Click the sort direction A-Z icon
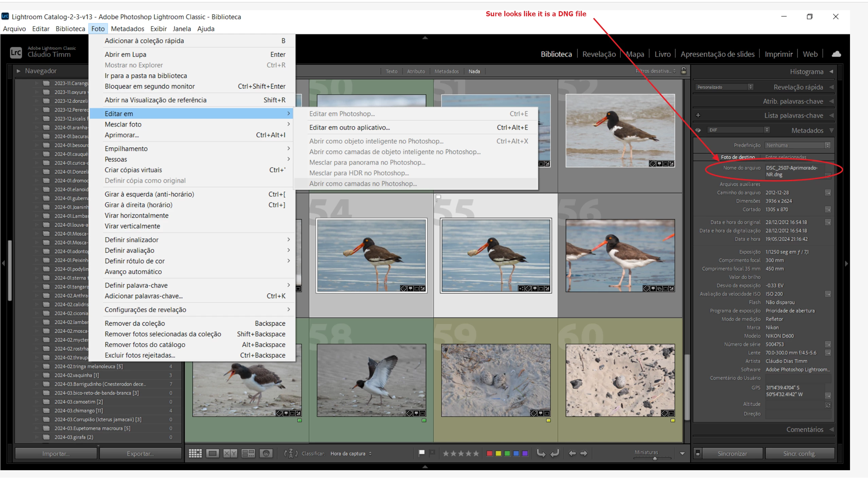868x478 pixels. tap(291, 454)
